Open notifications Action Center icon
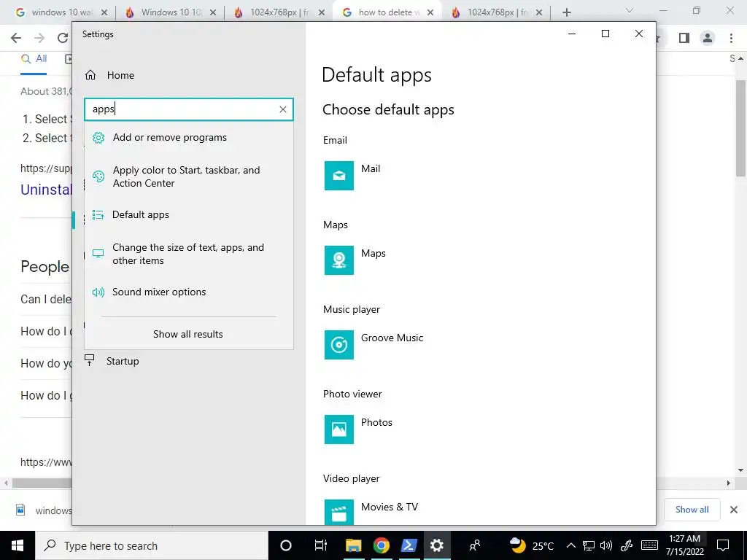The width and height of the screenshot is (747, 560). (x=723, y=545)
